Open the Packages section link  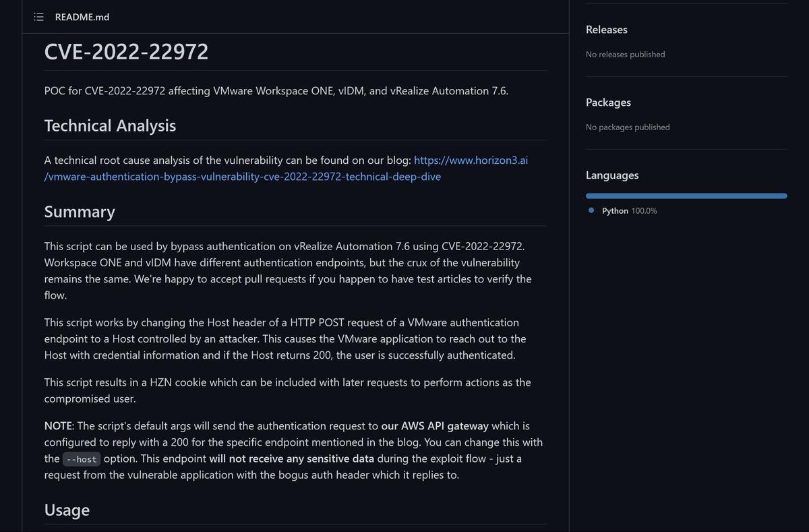pos(608,102)
